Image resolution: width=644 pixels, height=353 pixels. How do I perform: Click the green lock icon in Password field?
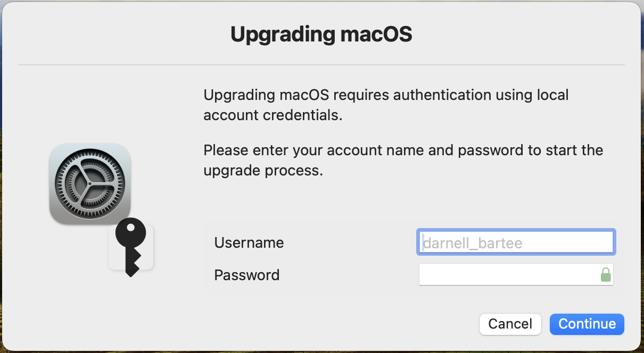click(605, 274)
